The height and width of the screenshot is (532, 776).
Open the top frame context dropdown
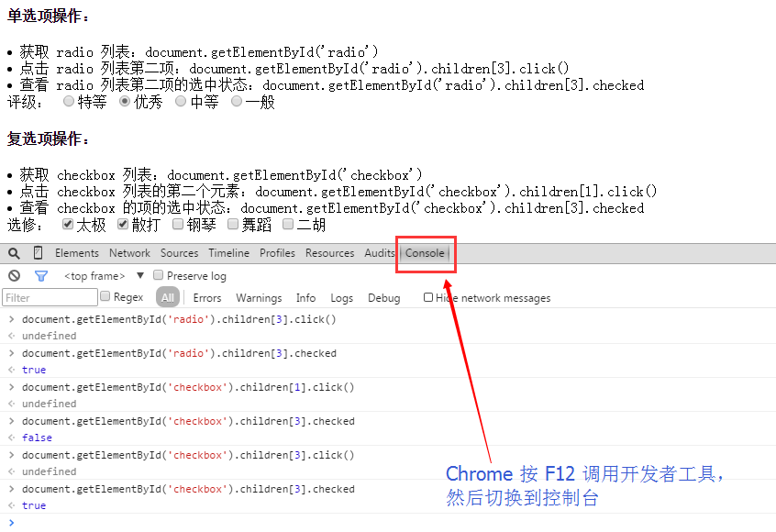[104, 276]
